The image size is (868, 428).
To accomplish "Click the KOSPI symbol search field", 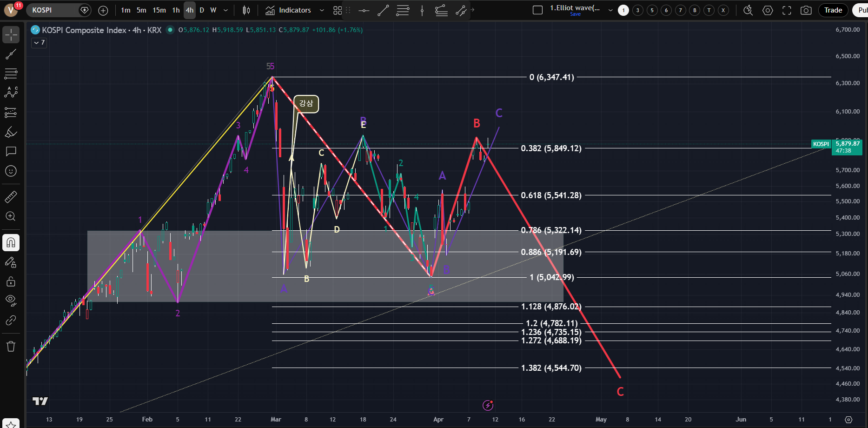I will tap(58, 10).
